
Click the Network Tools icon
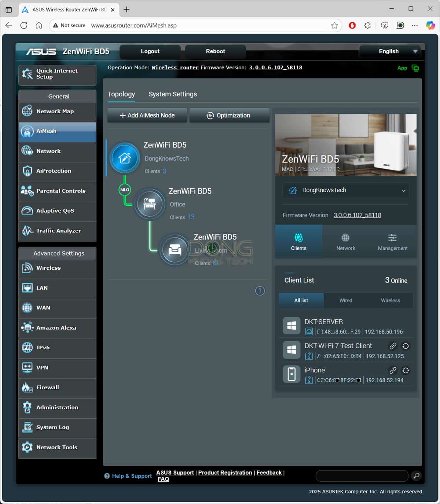27,447
